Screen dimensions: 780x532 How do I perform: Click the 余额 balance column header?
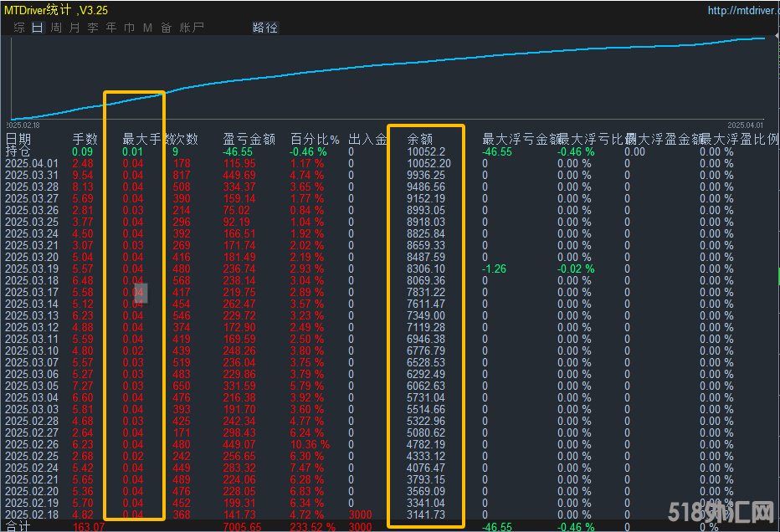coord(420,139)
